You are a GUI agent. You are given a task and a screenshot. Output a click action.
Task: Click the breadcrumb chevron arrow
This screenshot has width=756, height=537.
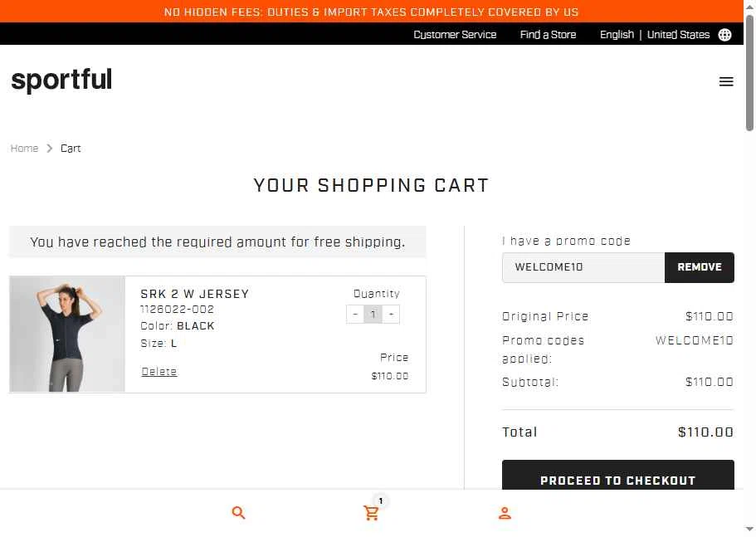tap(49, 149)
